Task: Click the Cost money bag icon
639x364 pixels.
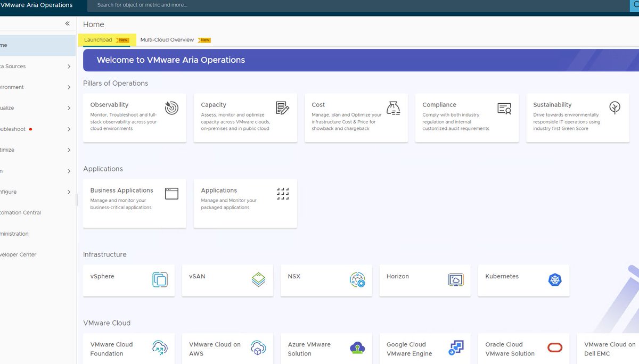Action: click(393, 108)
